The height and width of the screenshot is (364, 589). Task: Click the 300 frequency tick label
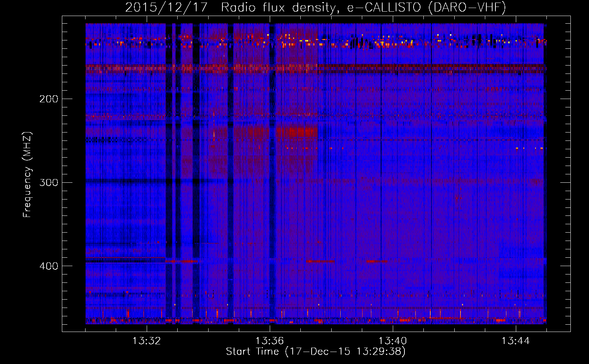(x=49, y=182)
